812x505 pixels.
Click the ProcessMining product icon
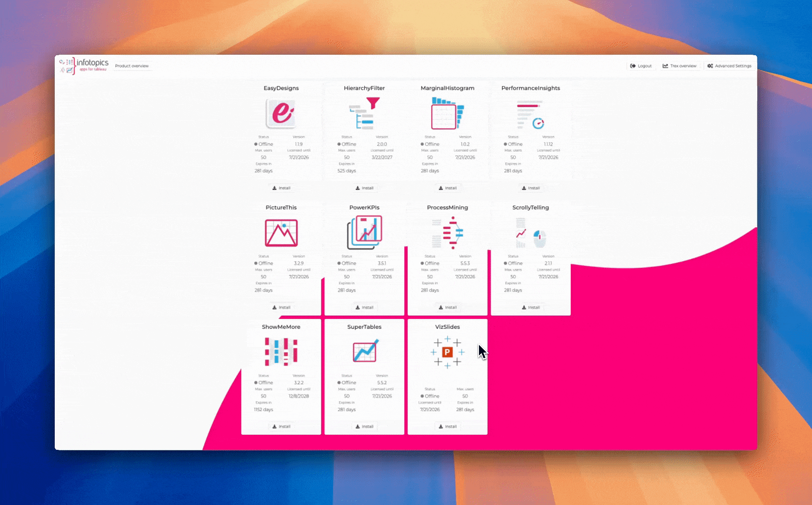click(447, 233)
